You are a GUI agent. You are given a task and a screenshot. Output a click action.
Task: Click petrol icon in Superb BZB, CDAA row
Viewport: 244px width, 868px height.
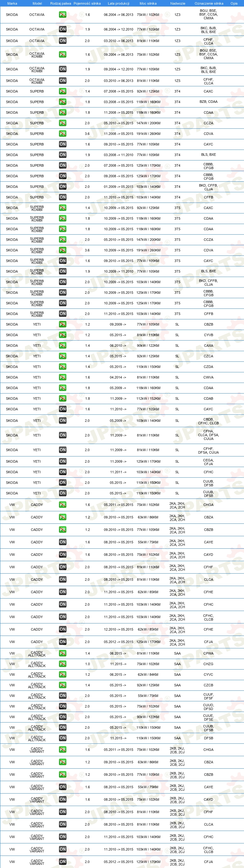click(x=62, y=102)
